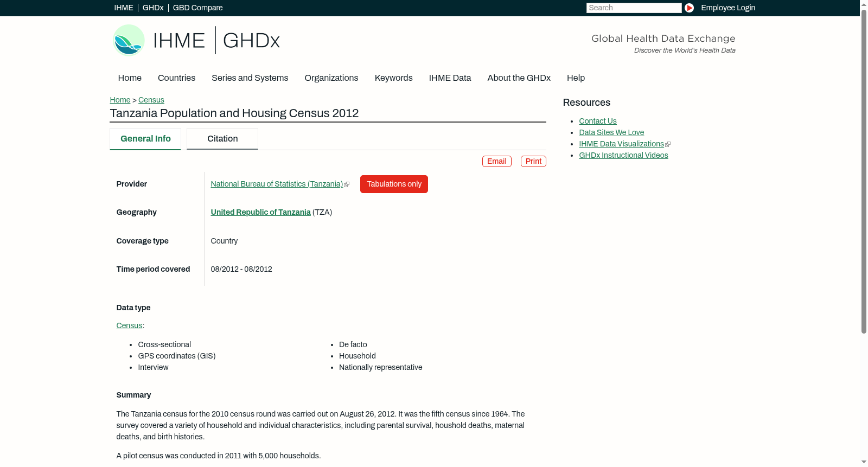Open the Organizations menu
The width and height of the screenshot is (868, 467).
331,78
